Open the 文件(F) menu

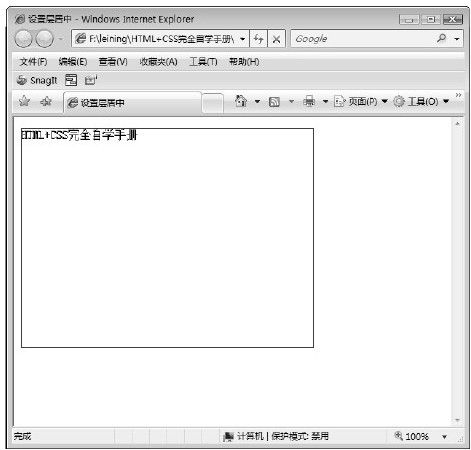[33, 62]
